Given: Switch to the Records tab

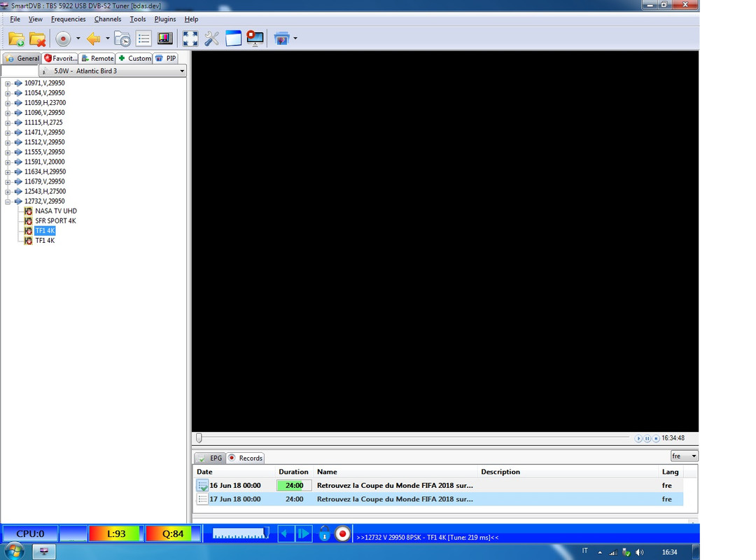Looking at the screenshot, I should click(246, 458).
